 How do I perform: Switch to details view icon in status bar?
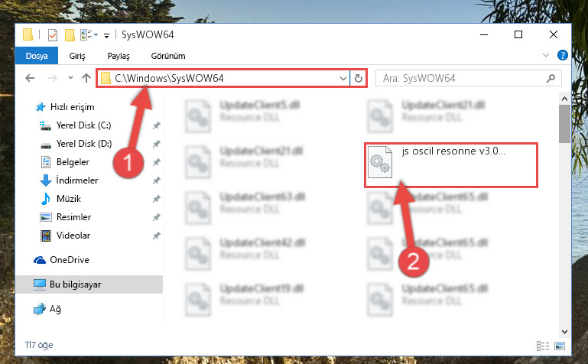543,346
